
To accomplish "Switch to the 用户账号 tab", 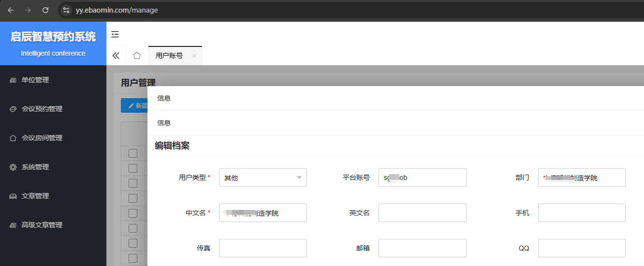I will pos(169,56).
